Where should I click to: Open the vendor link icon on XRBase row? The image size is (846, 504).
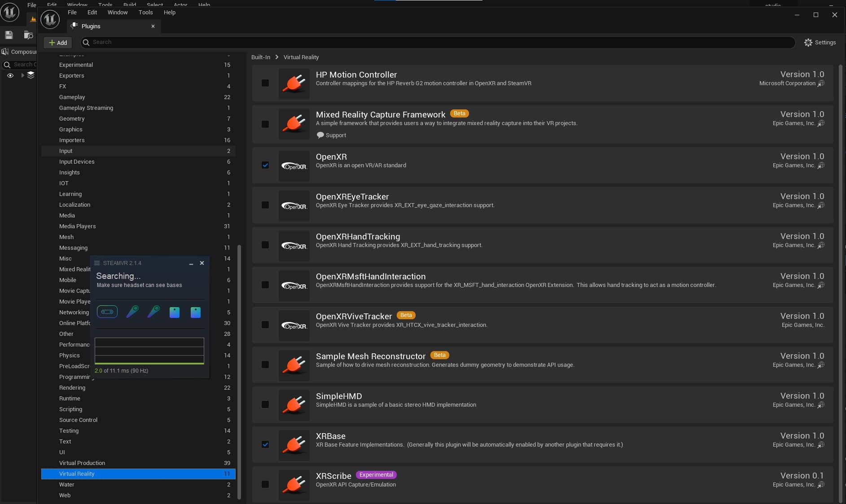821,445
